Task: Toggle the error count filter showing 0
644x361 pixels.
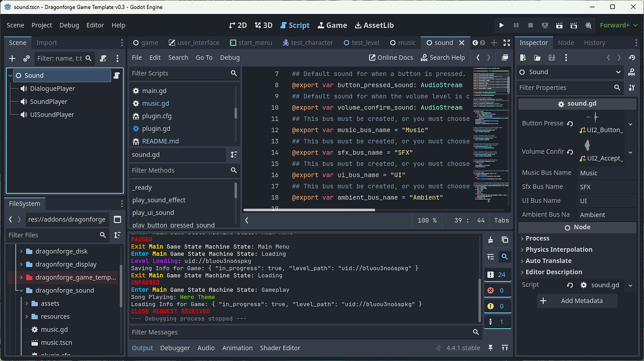Action: point(497,290)
